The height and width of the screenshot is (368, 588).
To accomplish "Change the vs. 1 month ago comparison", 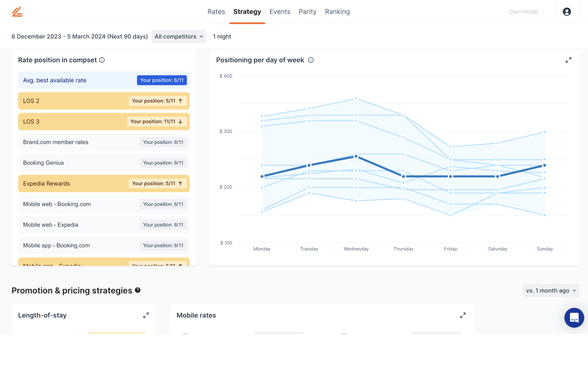I will (551, 290).
